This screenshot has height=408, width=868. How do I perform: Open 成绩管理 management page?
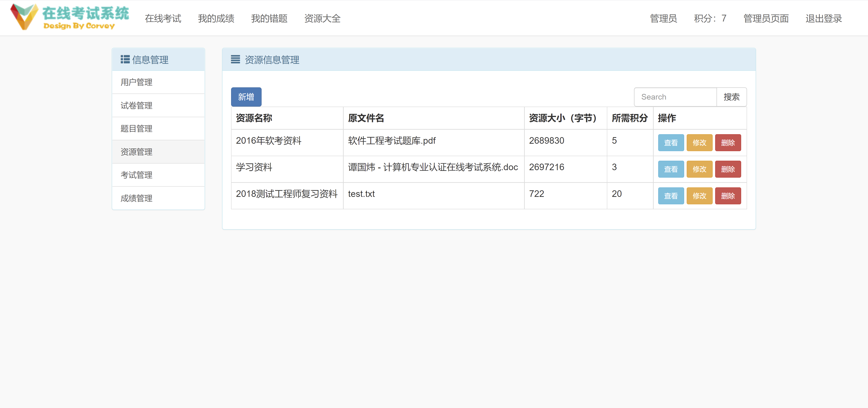pyautogui.click(x=136, y=198)
